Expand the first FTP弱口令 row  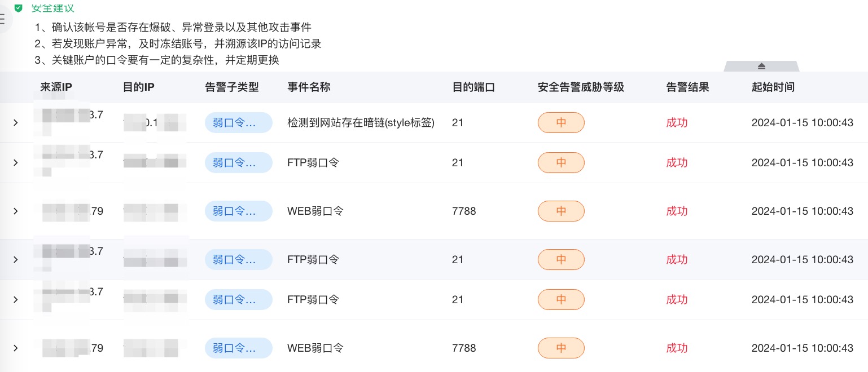(16, 163)
